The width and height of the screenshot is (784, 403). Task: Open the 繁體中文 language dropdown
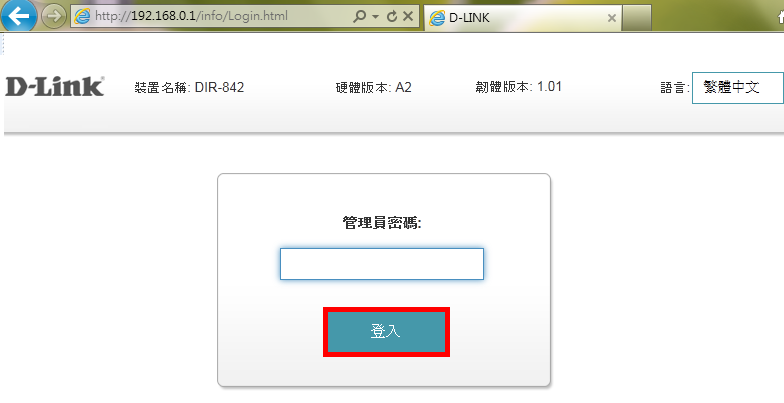click(x=738, y=88)
